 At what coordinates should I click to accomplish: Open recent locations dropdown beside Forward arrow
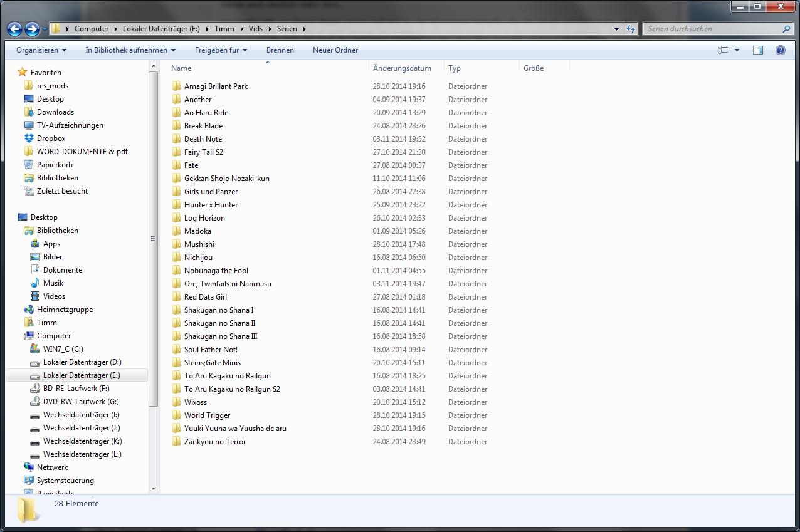point(45,29)
